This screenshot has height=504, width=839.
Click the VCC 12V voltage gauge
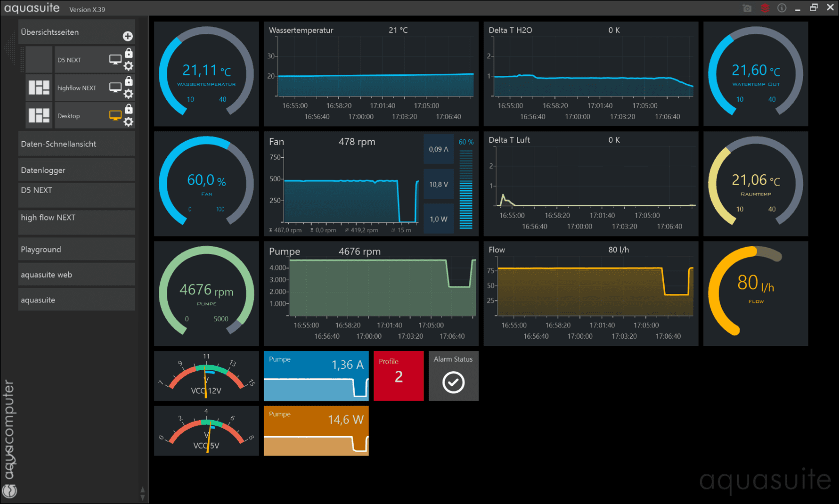[206, 376]
